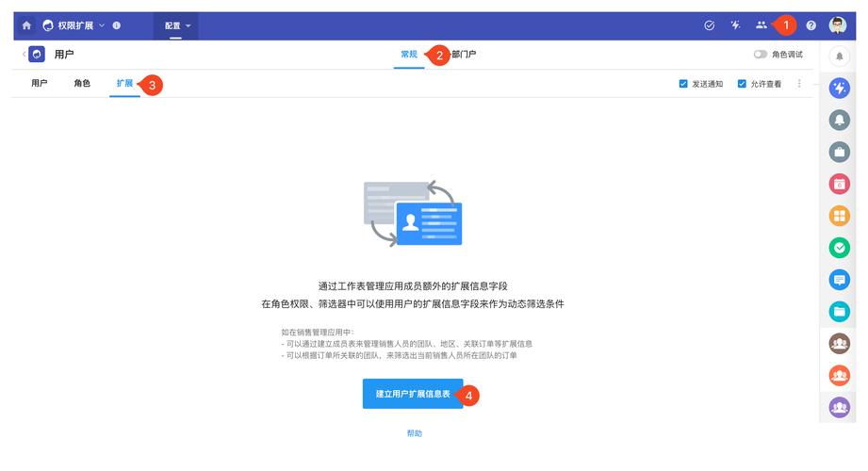868x471 pixels.
Task: Open the purple people group sidebar icon
Action: [x=839, y=408]
